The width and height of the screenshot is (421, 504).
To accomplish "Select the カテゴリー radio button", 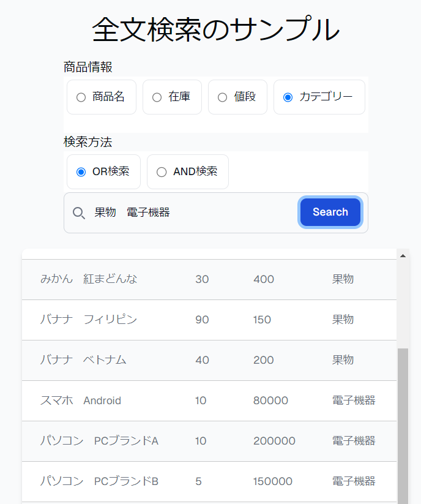I will (288, 97).
